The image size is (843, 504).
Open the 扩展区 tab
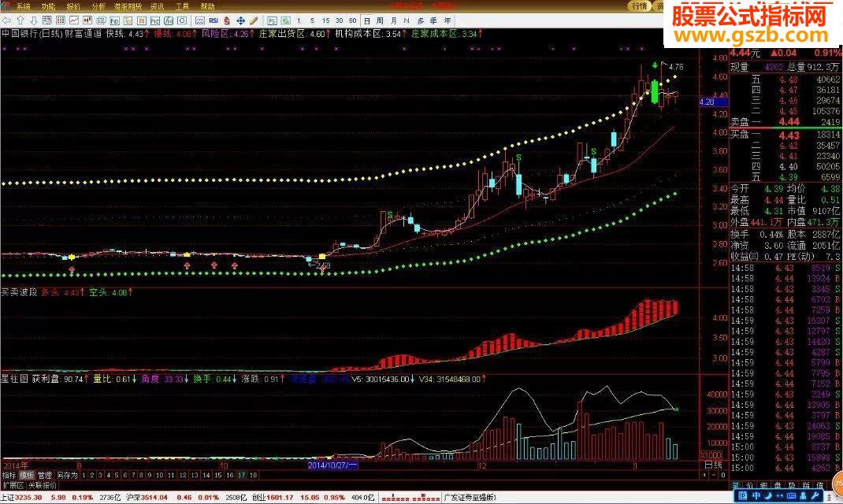[x=13, y=484]
